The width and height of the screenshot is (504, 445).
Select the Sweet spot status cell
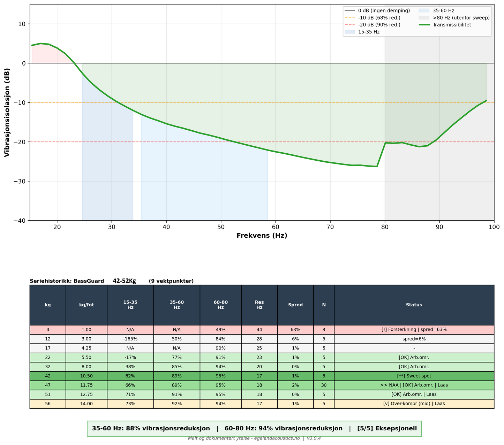click(x=414, y=376)
